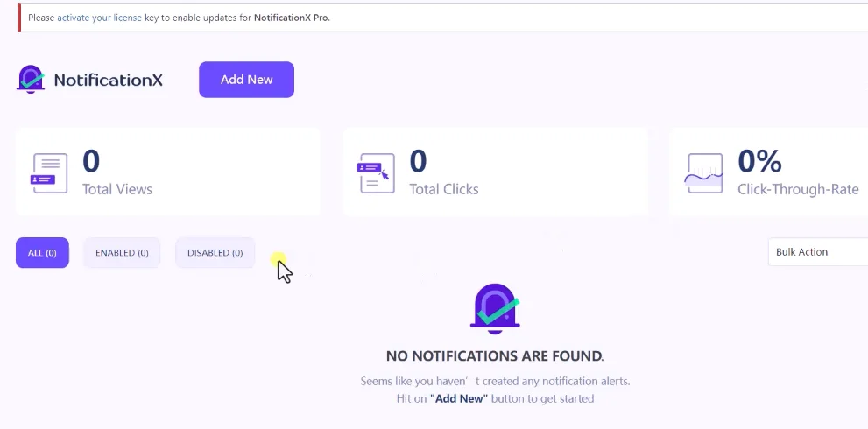This screenshot has width=868, height=429.
Task: Click the Total Views count number
Action: 91,161
